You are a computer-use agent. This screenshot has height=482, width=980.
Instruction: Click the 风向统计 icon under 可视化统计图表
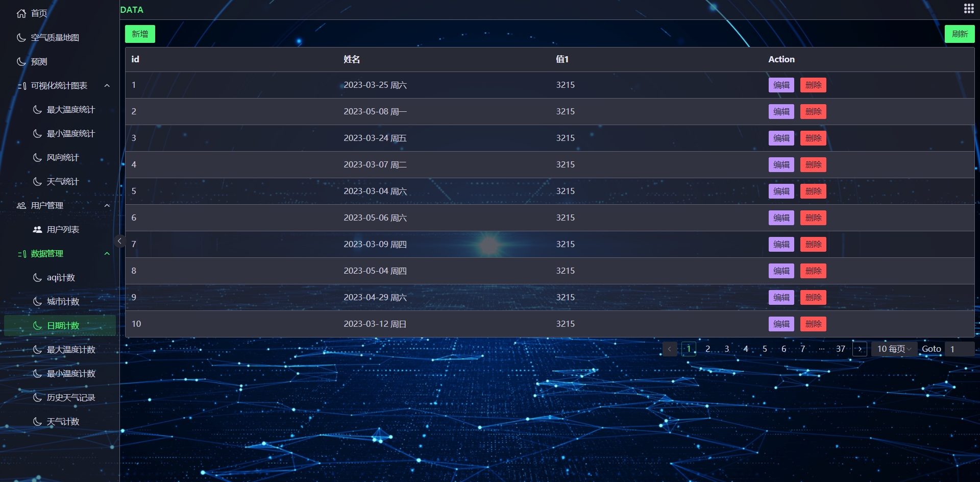[36, 157]
